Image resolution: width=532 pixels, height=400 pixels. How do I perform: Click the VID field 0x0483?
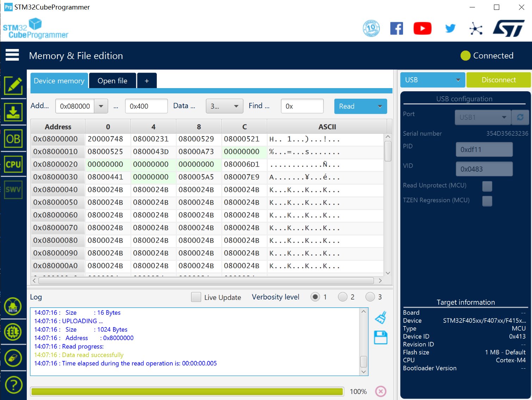484,169
